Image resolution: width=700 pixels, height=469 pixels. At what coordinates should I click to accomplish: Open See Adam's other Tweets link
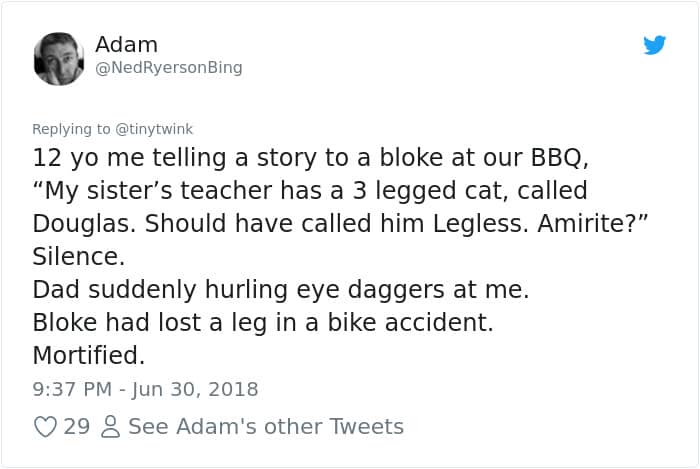[265, 427]
